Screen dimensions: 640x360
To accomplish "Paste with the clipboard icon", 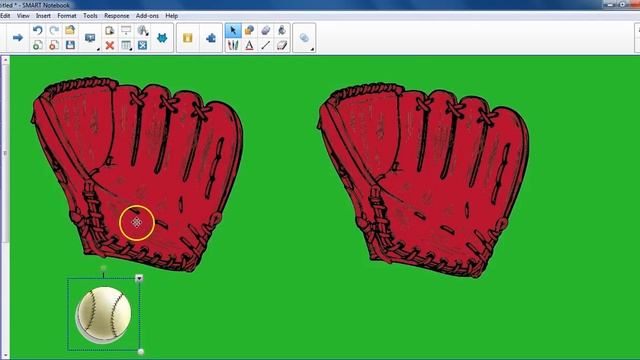I will point(109,30).
